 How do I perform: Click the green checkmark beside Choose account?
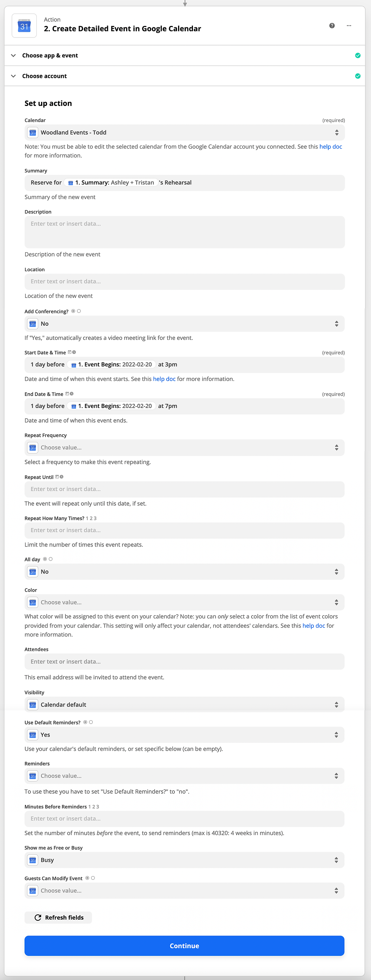pos(358,76)
